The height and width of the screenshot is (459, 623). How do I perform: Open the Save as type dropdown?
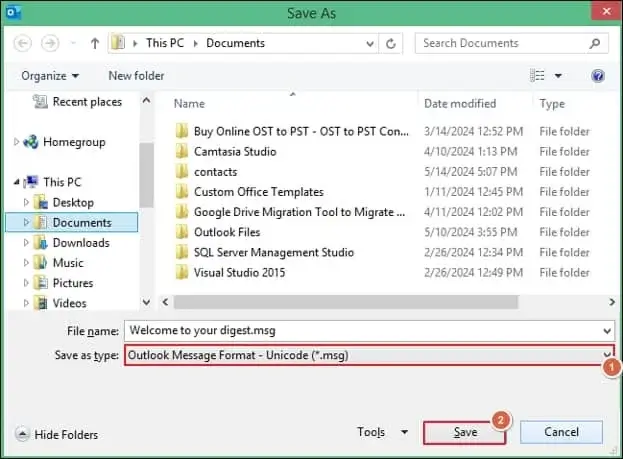point(608,355)
